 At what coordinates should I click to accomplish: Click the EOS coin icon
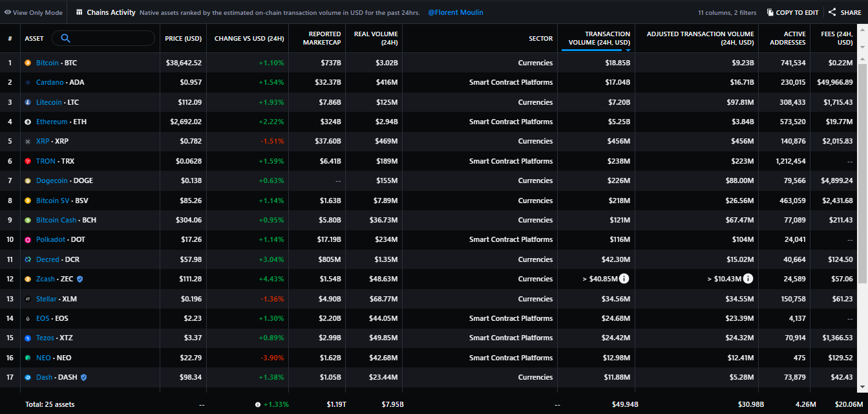pos(28,318)
